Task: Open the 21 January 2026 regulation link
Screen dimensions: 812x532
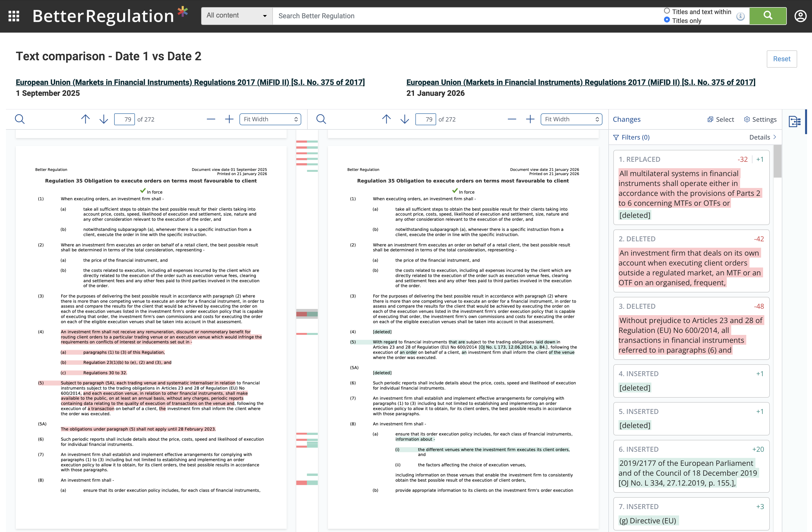Action: (x=581, y=82)
